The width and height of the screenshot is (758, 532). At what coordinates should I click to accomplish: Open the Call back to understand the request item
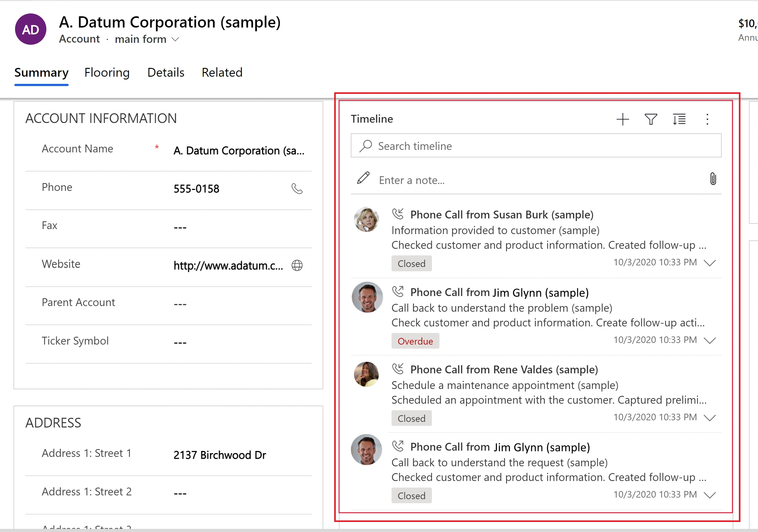coord(500,463)
